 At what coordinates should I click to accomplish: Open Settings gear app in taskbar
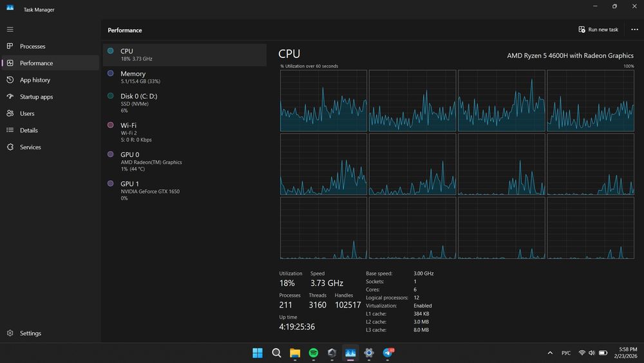(369, 353)
